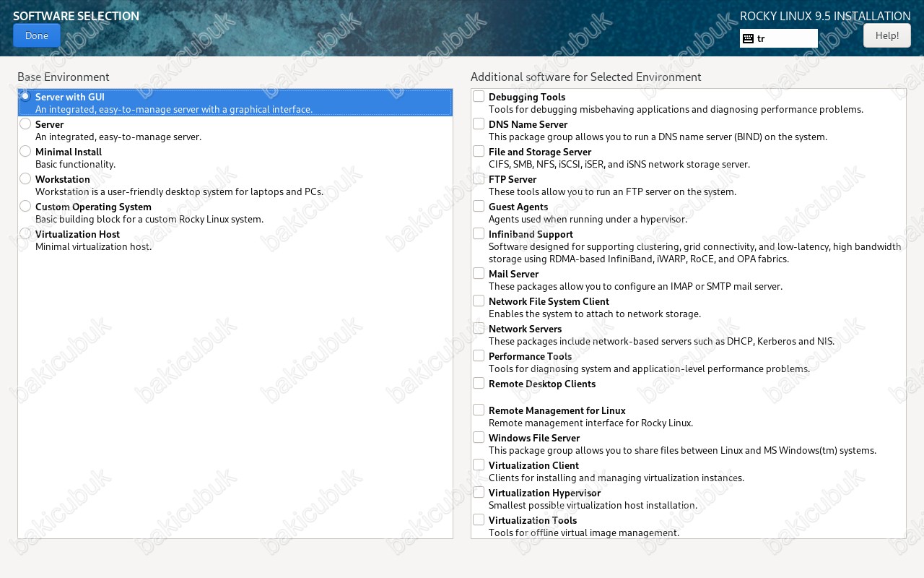Viewport: 924px width, 578px height.
Task: Select Virtualization Host radio button
Action: coord(25,233)
